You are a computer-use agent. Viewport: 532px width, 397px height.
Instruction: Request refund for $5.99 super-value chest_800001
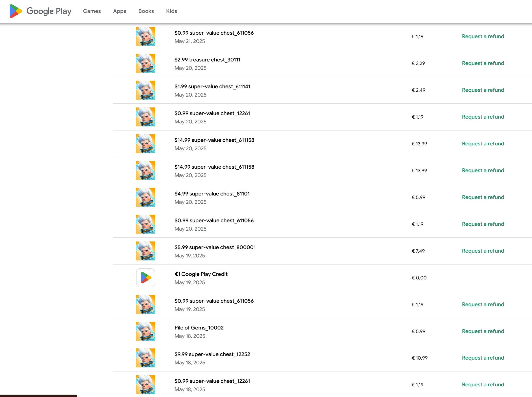pyautogui.click(x=483, y=251)
